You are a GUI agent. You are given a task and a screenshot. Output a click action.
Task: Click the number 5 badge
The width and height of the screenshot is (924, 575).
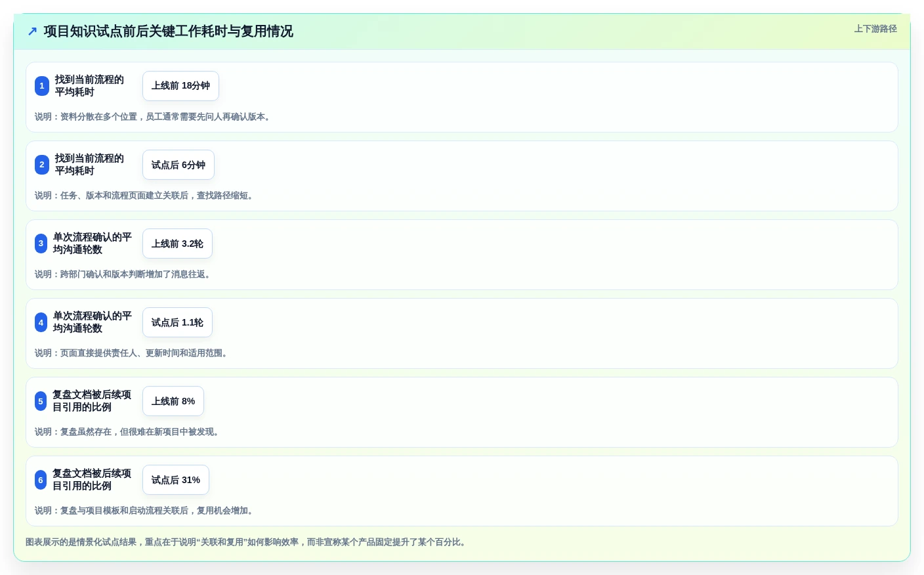click(x=41, y=401)
